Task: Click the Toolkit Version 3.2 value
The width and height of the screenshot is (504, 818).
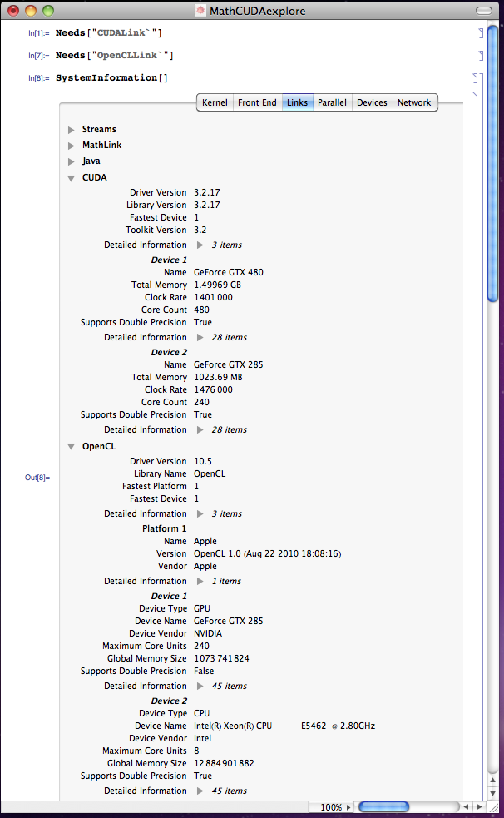Action: [x=200, y=230]
